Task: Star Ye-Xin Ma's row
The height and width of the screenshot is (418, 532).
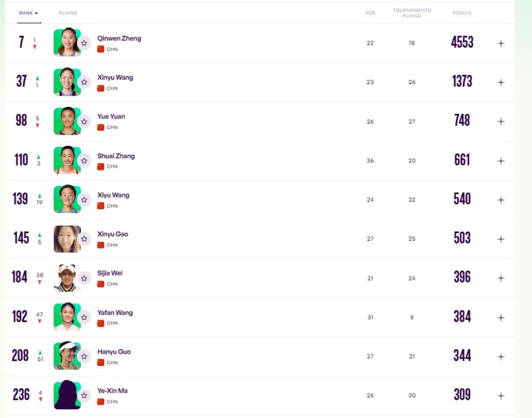Action: [84, 395]
